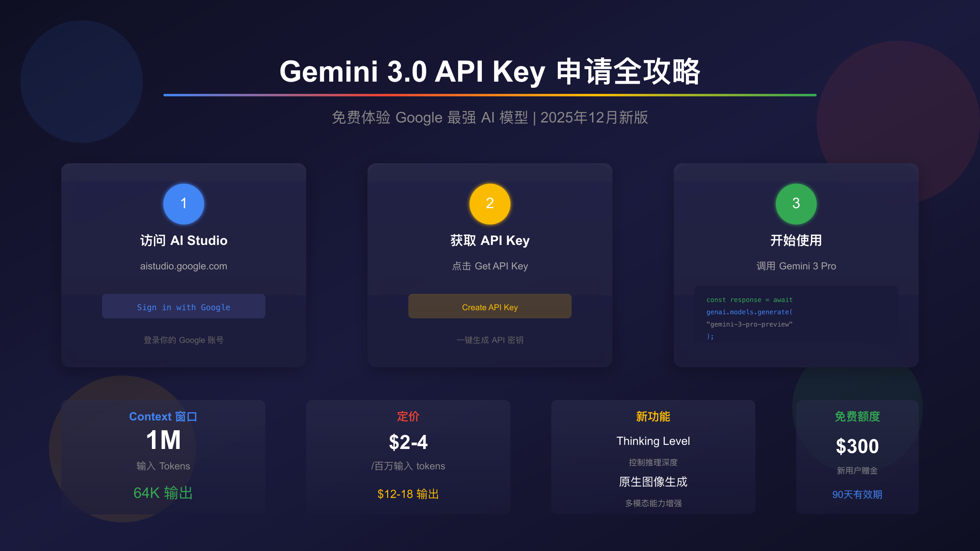Click the rainbow gradient underline bar
This screenshot has height=551, width=980.
point(490,95)
